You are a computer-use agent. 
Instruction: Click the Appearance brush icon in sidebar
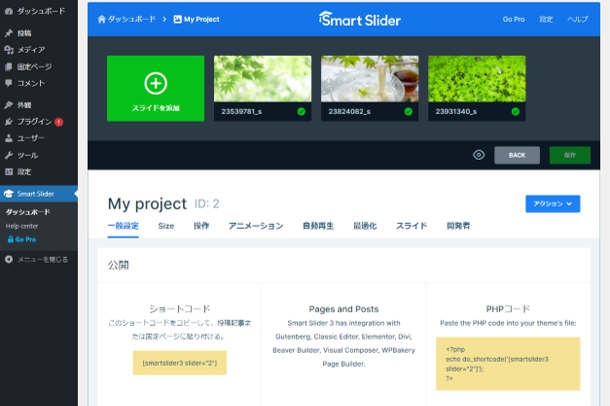(9, 105)
